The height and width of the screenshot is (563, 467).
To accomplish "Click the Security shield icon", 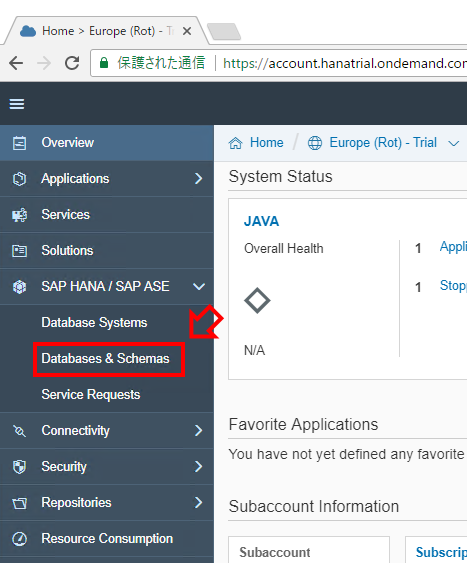I will pyautogui.click(x=19, y=466).
